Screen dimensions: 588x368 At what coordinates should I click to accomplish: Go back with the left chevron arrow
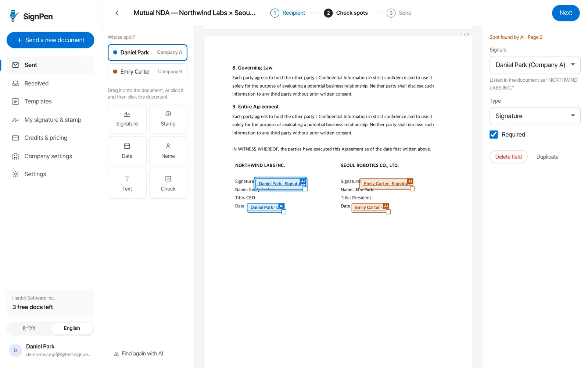coord(117,13)
